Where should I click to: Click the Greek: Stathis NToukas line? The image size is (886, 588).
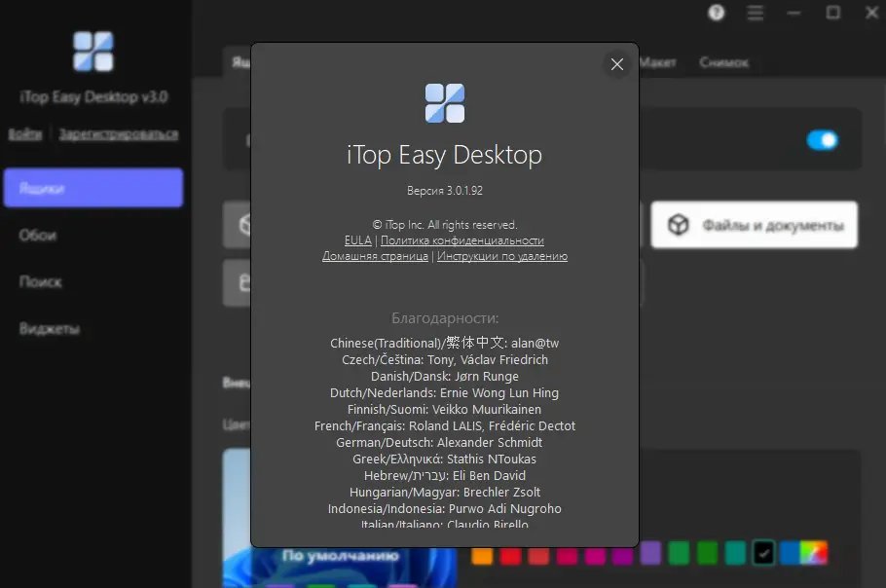pyautogui.click(x=444, y=459)
